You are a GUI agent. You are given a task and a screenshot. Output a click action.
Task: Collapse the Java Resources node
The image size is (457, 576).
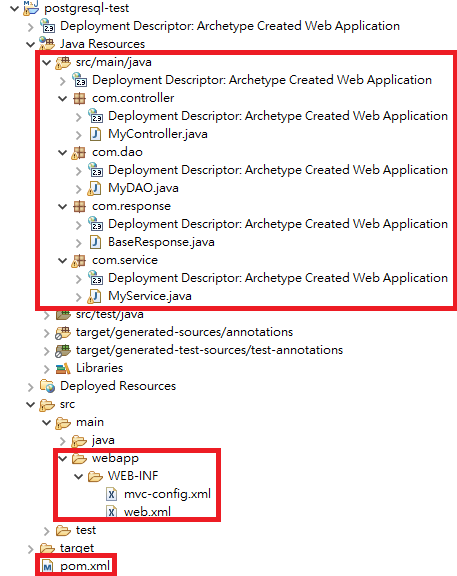(30, 44)
